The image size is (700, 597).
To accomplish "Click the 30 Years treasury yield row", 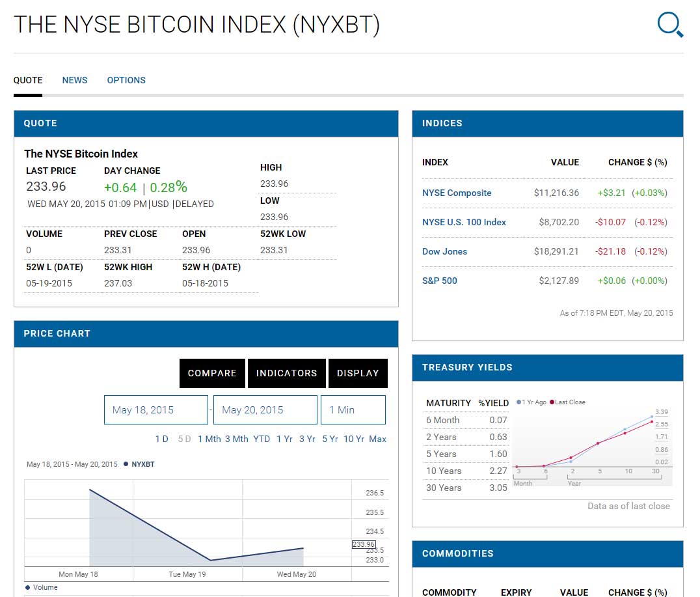I will tap(466, 488).
